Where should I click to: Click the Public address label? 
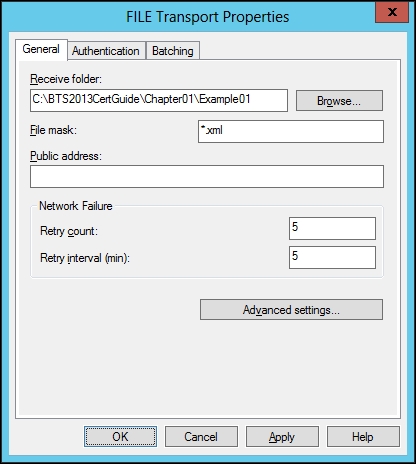point(66,156)
